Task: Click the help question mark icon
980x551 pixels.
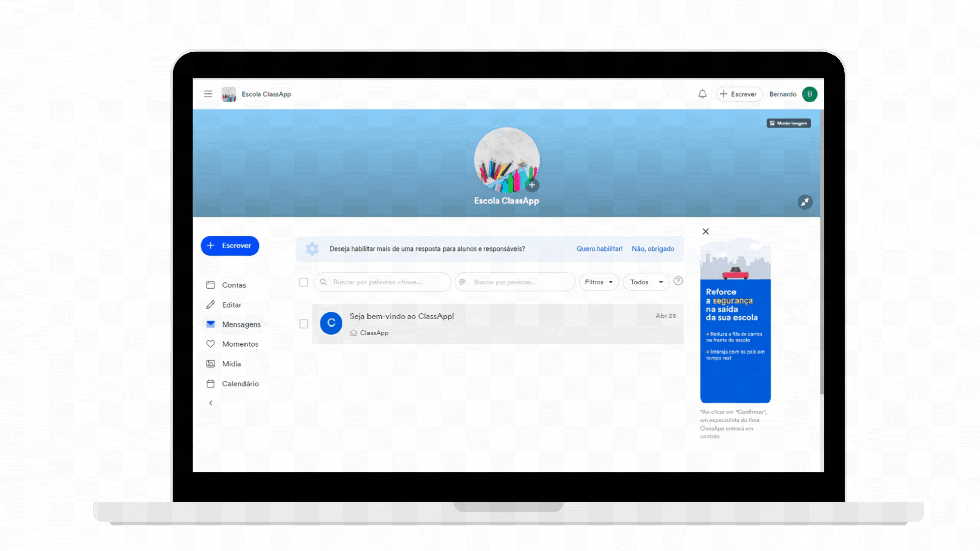Action: click(678, 281)
